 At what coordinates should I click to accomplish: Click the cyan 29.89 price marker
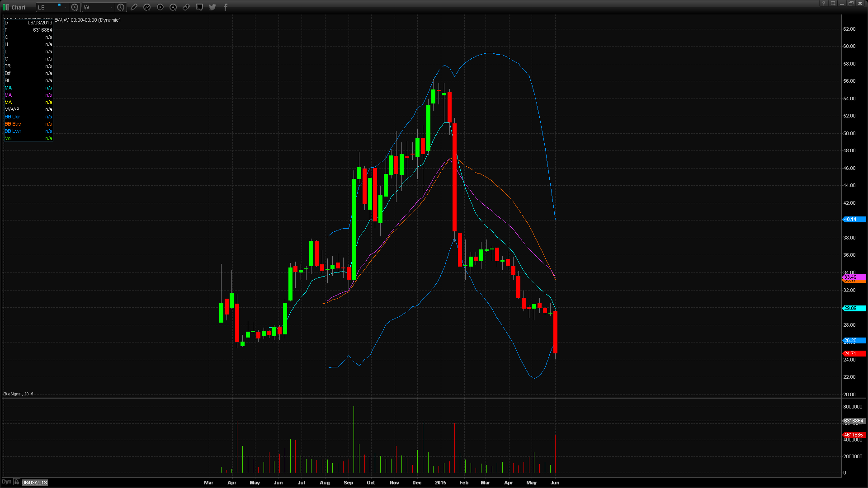point(854,308)
